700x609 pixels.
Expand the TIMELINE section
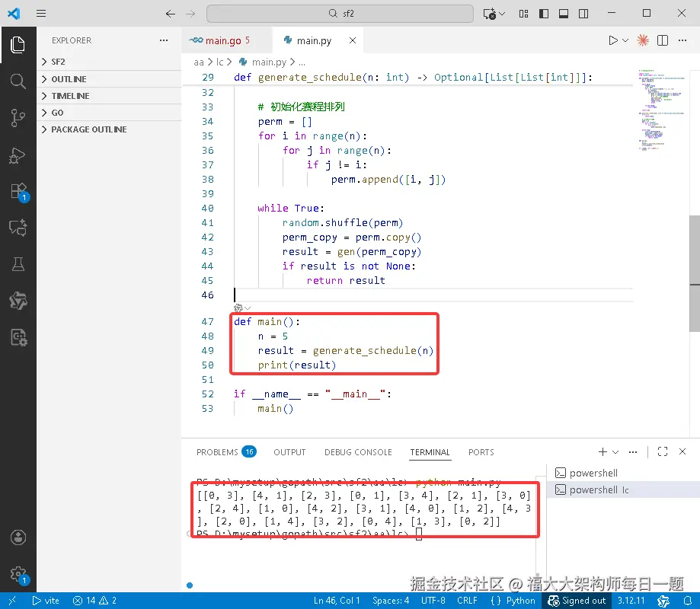point(110,96)
